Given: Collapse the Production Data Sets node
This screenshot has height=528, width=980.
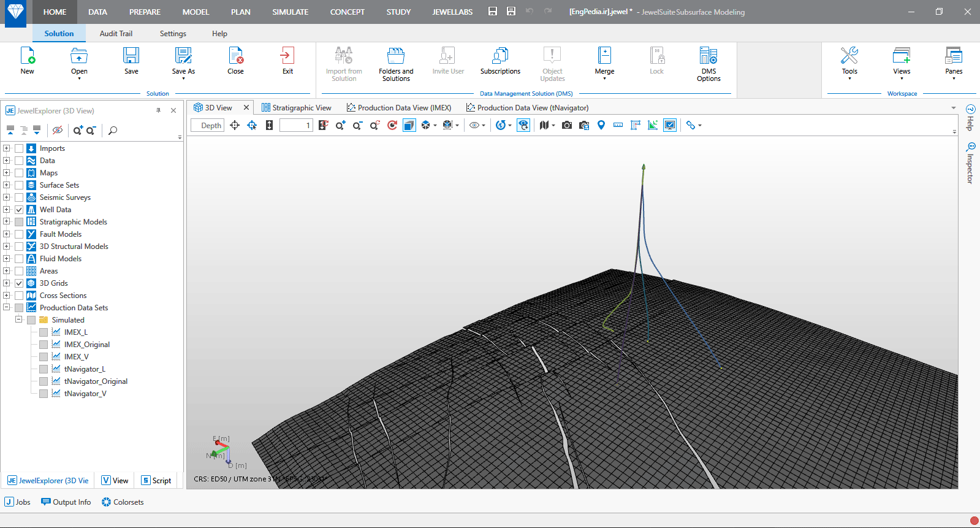Looking at the screenshot, I should click(x=6, y=308).
